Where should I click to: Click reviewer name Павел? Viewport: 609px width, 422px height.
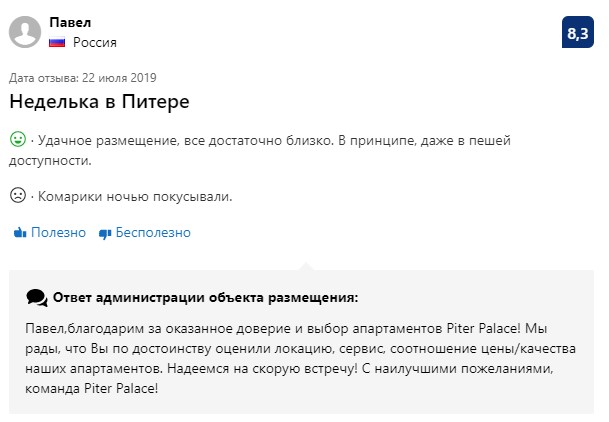(70, 23)
